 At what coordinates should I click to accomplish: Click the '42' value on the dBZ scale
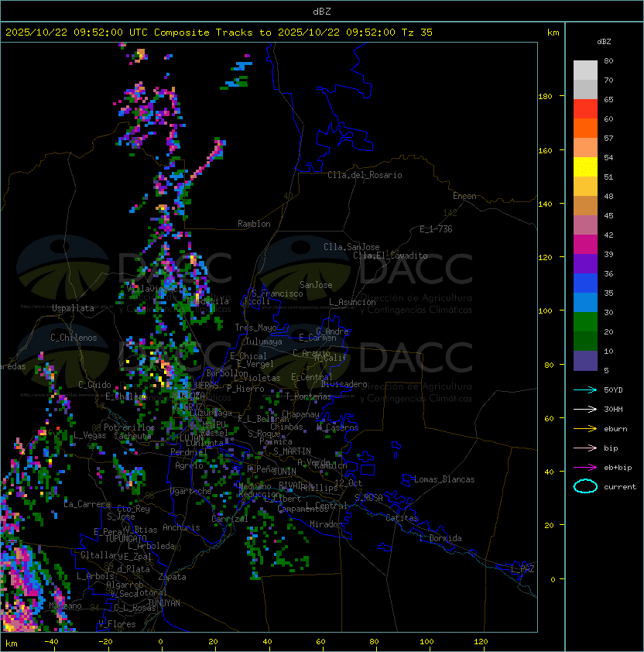(608, 235)
